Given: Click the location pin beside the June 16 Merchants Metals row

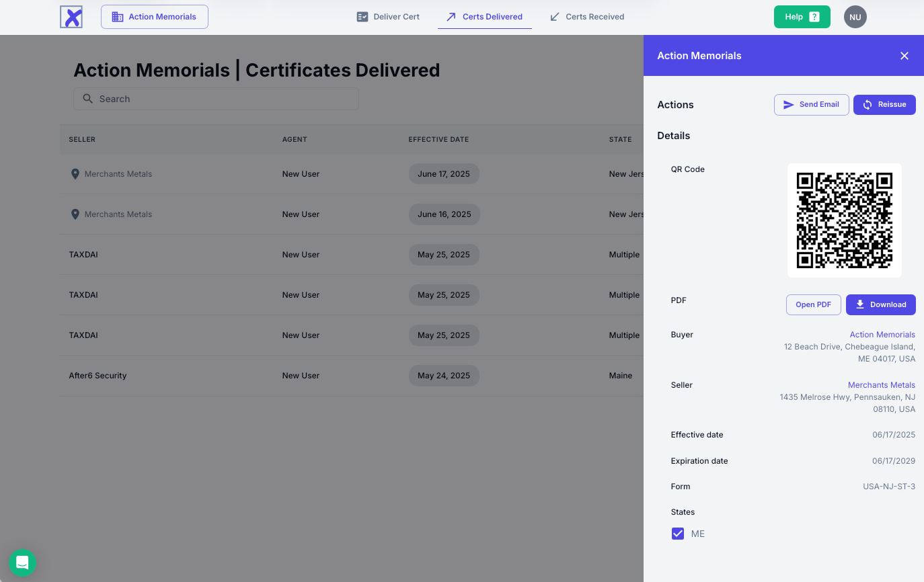Looking at the screenshot, I should (x=75, y=214).
